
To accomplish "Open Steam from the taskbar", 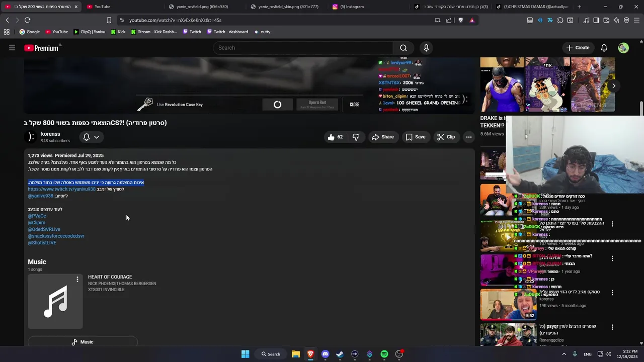I will tap(340, 354).
